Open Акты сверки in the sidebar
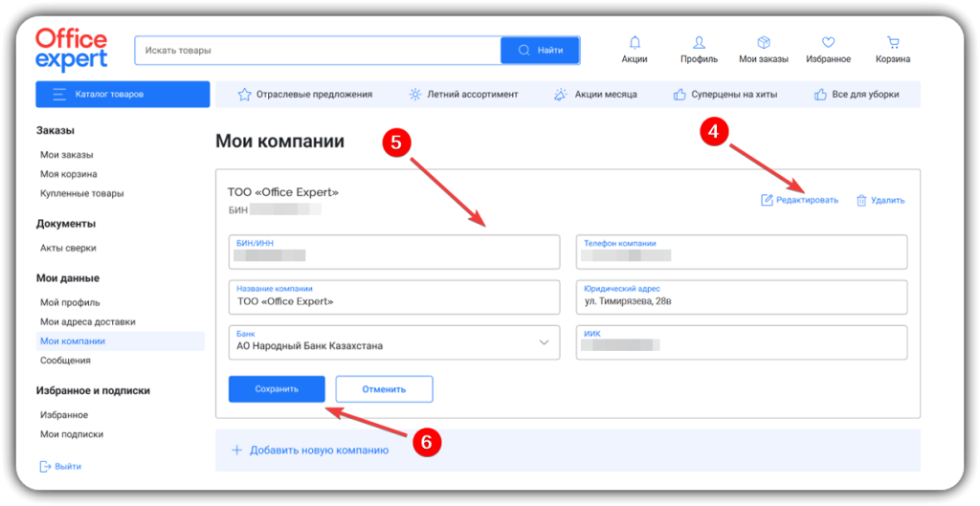The width and height of the screenshot is (980, 506). [x=68, y=248]
